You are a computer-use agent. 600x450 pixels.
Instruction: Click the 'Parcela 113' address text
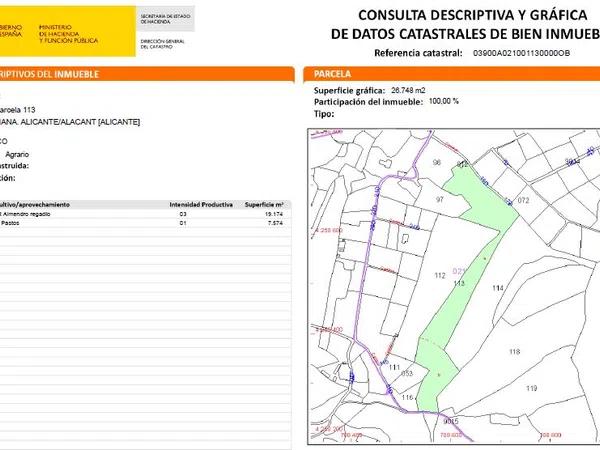[x=18, y=110]
